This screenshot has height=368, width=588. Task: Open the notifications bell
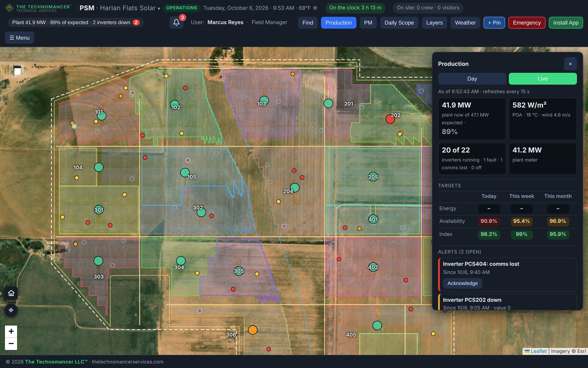176,22
